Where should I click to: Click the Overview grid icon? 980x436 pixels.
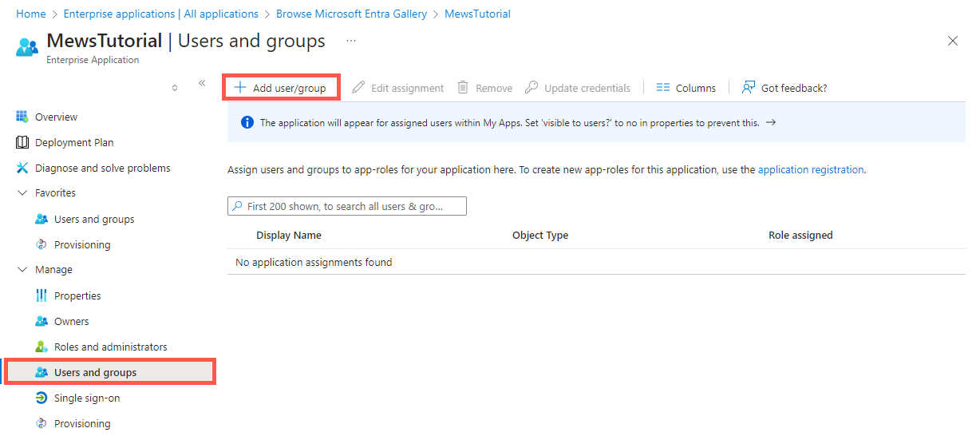(x=22, y=117)
